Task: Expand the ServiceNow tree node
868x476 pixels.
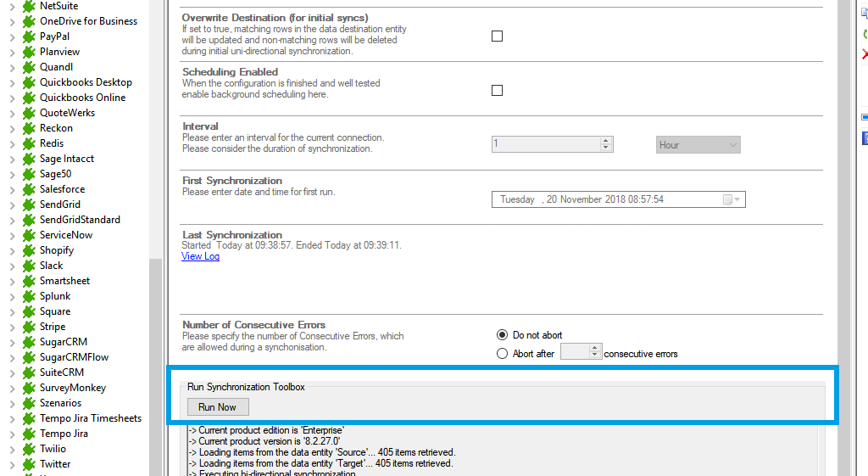Action: click(x=12, y=235)
